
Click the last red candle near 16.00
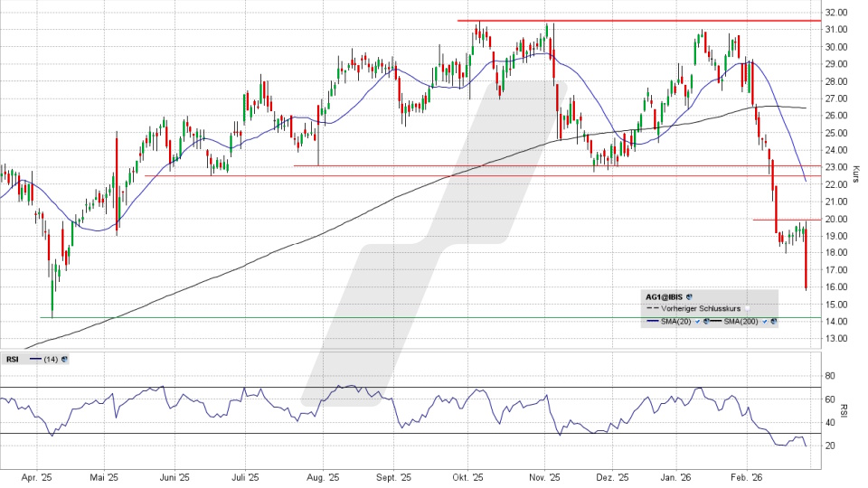tap(806, 262)
